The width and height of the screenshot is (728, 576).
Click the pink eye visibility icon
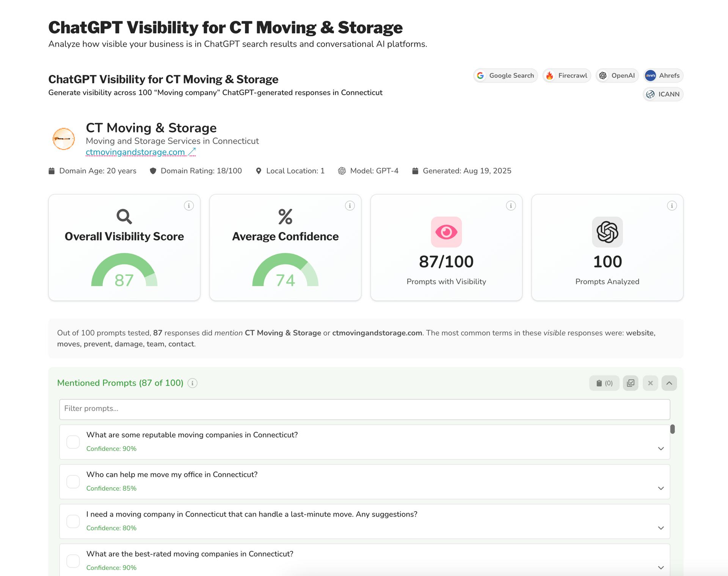tap(446, 232)
